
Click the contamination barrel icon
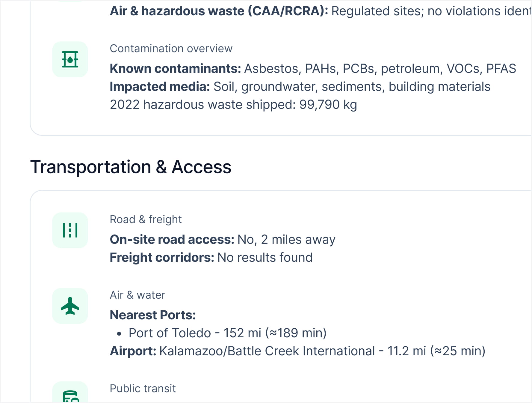pos(70,59)
